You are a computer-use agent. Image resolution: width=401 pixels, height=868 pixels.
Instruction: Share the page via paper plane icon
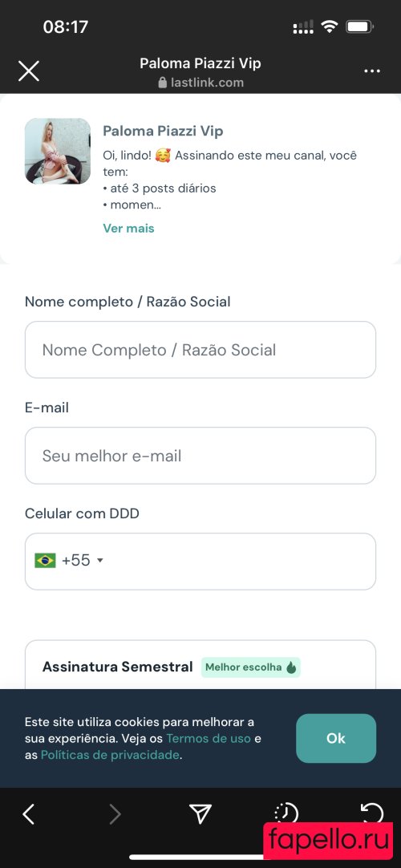click(x=200, y=813)
